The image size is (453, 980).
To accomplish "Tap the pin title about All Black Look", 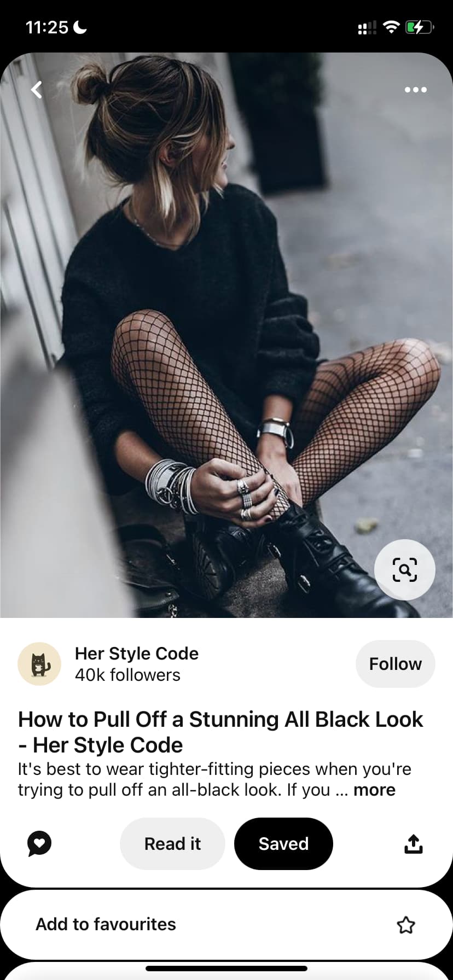I will (x=220, y=732).
